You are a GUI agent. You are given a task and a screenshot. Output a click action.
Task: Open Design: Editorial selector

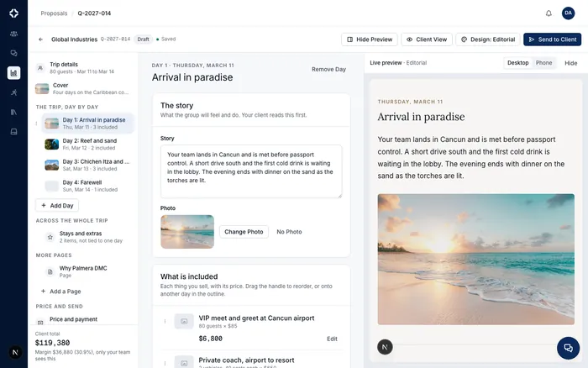(x=487, y=39)
